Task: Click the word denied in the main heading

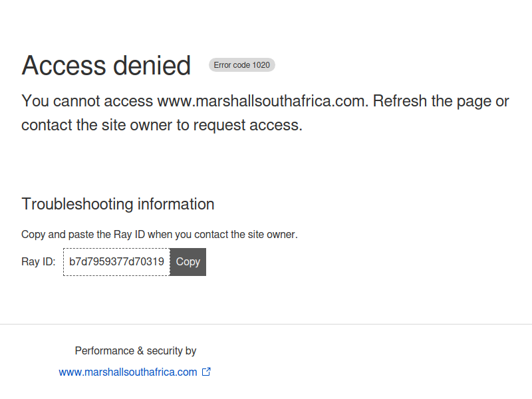Action: [x=152, y=65]
